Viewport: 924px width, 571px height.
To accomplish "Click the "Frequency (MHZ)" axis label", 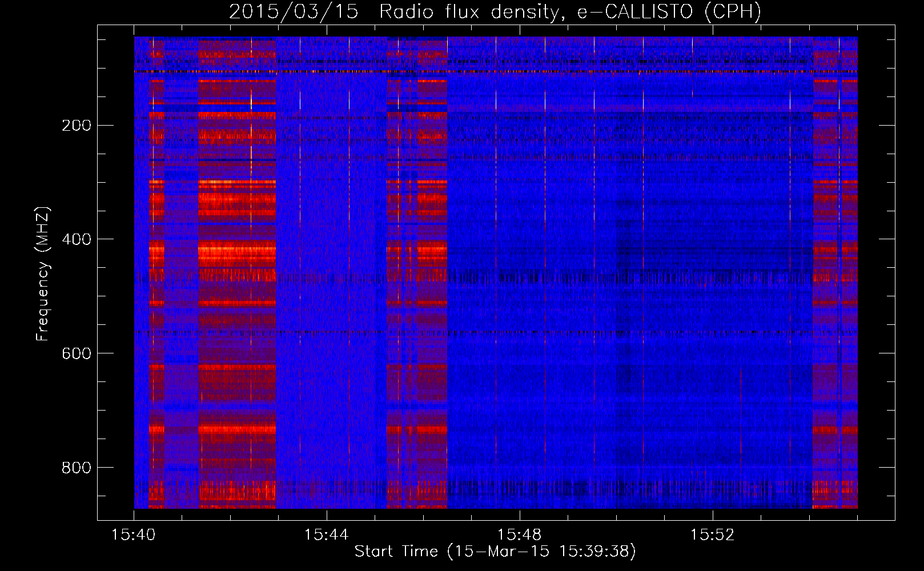I will pos(43,274).
